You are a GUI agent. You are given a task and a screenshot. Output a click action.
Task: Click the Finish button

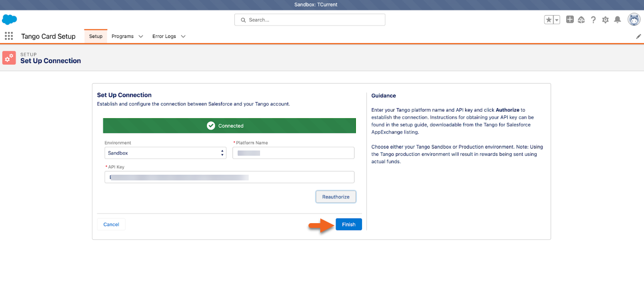(348, 224)
